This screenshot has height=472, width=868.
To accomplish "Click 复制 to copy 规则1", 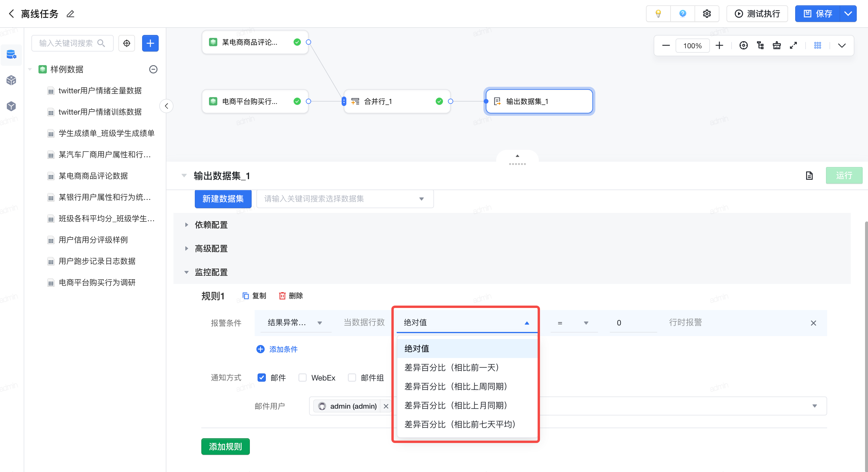I will tap(254, 296).
